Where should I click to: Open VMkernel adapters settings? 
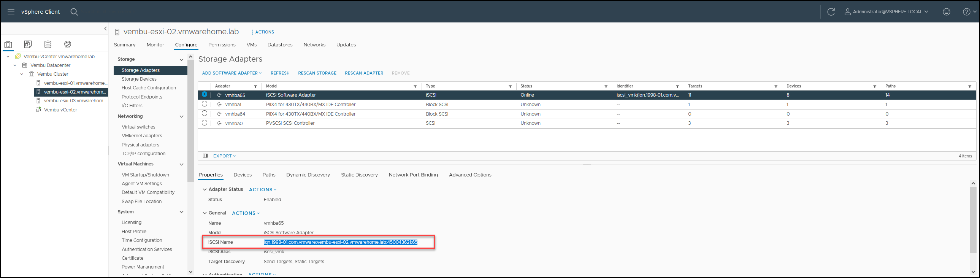coord(142,136)
